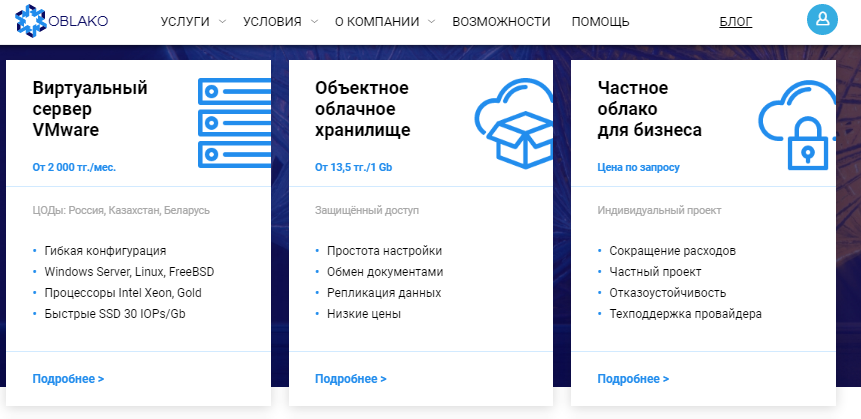Click the cloud box icon on storage card

[x=513, y=123]
